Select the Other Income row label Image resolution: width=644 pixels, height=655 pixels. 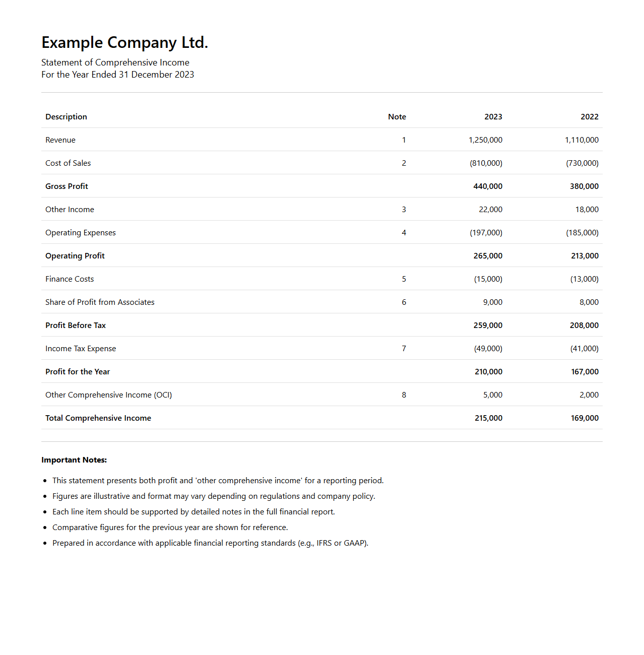(x=70, y=210)
